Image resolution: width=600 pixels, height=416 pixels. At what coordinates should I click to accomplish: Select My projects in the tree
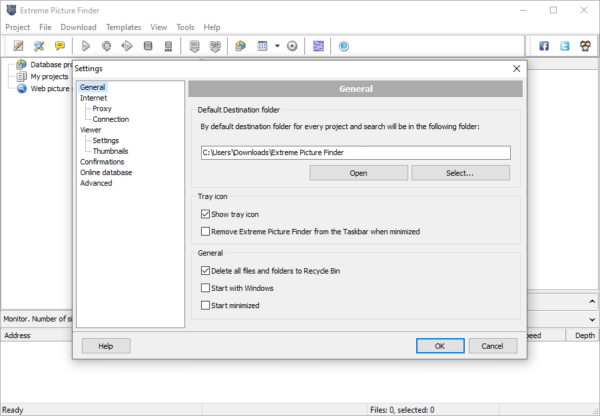point(49,77)
